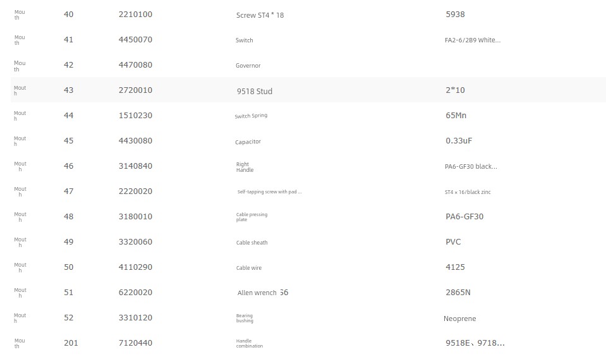Open the Allen wrench entry
Image resolution: width=606 pixels, height=364 pixels.
pos(263,293)
